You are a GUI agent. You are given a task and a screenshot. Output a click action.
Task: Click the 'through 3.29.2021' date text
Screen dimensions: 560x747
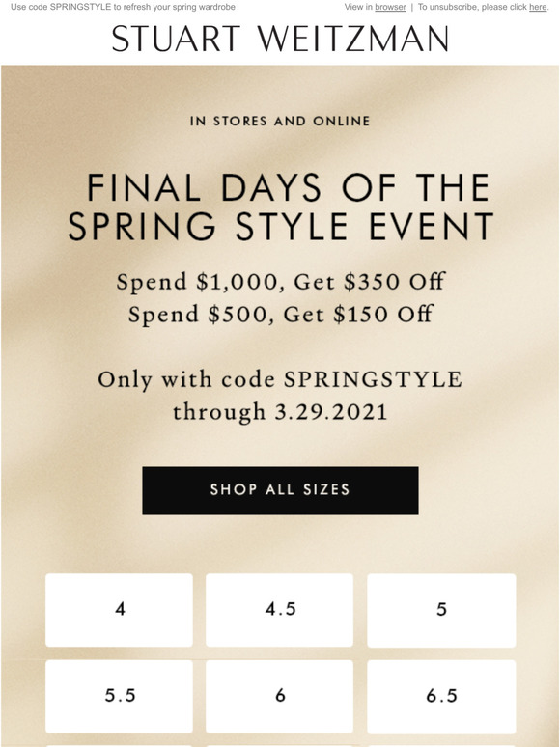point(280,412)
